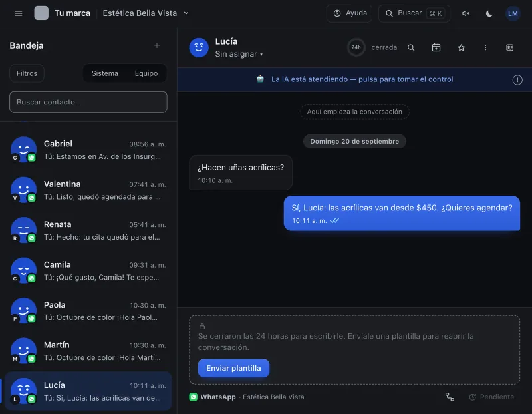Open the Sin asignar assignment dropdown
Image resolution: width=532 pixels, height=414 pixels.
click(239, 54)
